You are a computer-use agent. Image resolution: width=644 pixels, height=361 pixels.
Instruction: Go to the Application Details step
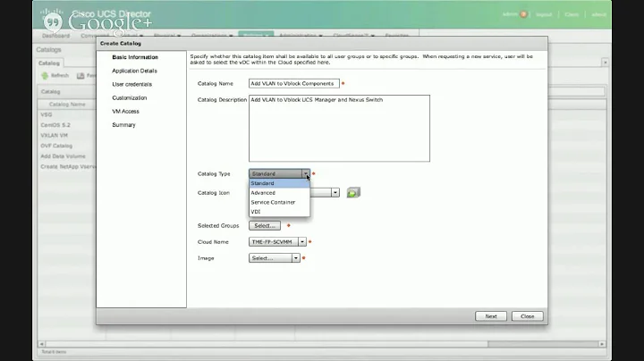(x=134, y=71)
